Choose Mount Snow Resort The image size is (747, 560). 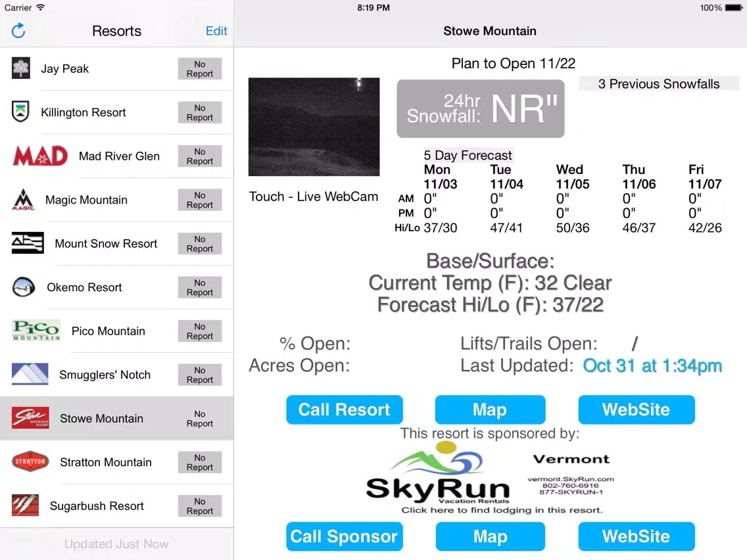click(117, 243)
